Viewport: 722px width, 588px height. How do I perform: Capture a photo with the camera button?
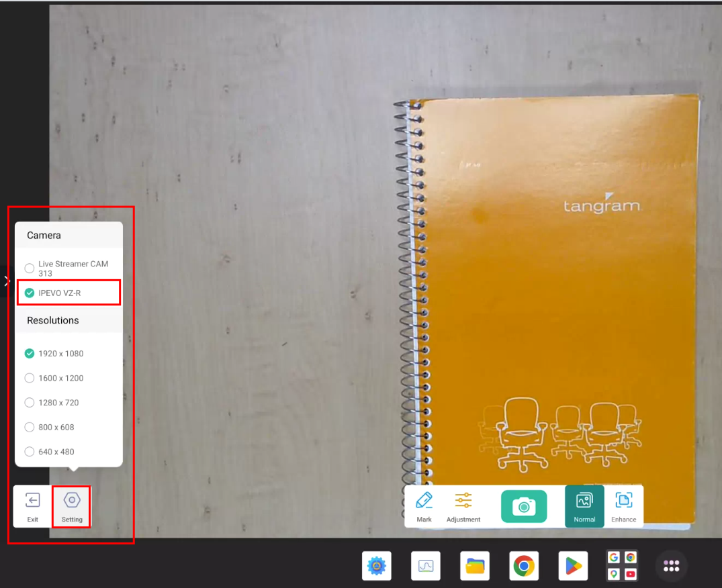tap(524, 507)
